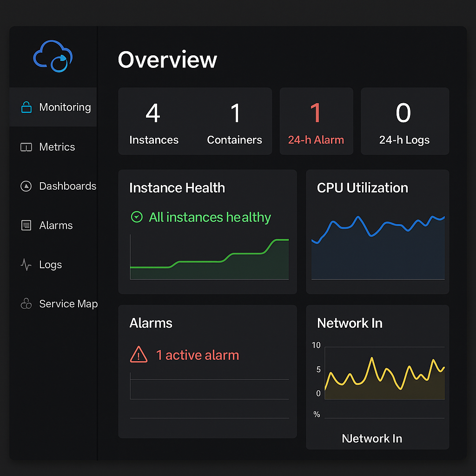This screenshot has width=476, height=476.
Task: Click the red warning triangle icon
Action: coord(139,355)
